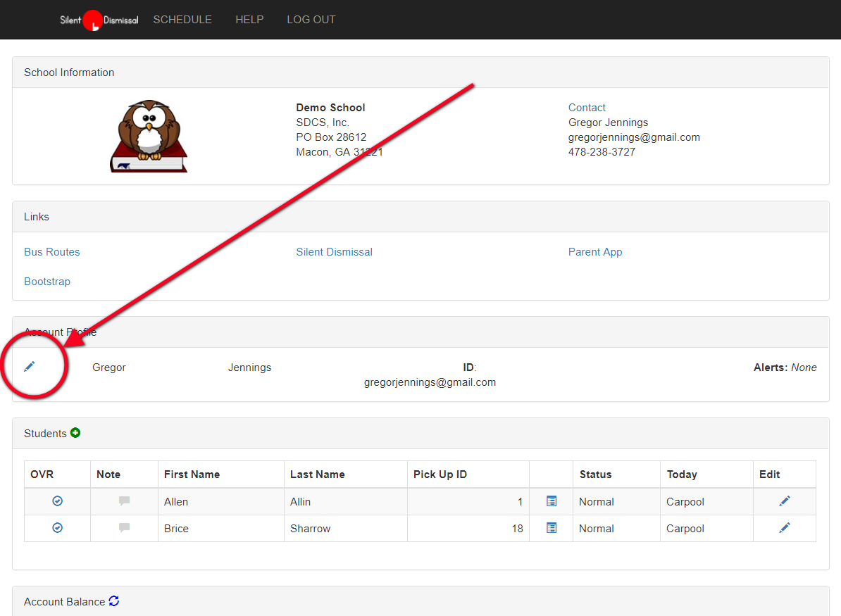Open the HELP menu item

pos(249,20)
